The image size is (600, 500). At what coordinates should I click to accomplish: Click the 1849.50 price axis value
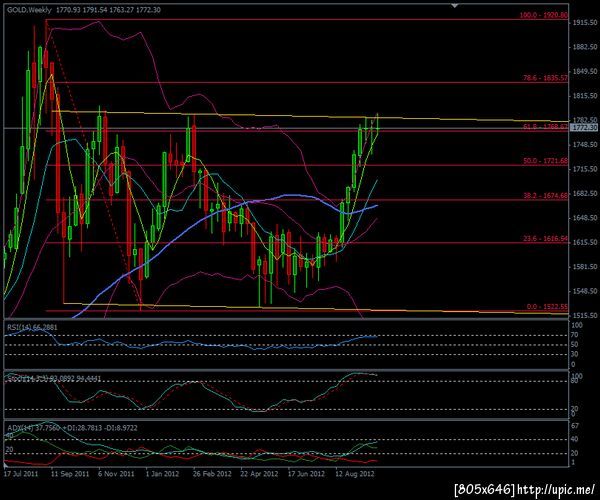click(x=585, y=72)
